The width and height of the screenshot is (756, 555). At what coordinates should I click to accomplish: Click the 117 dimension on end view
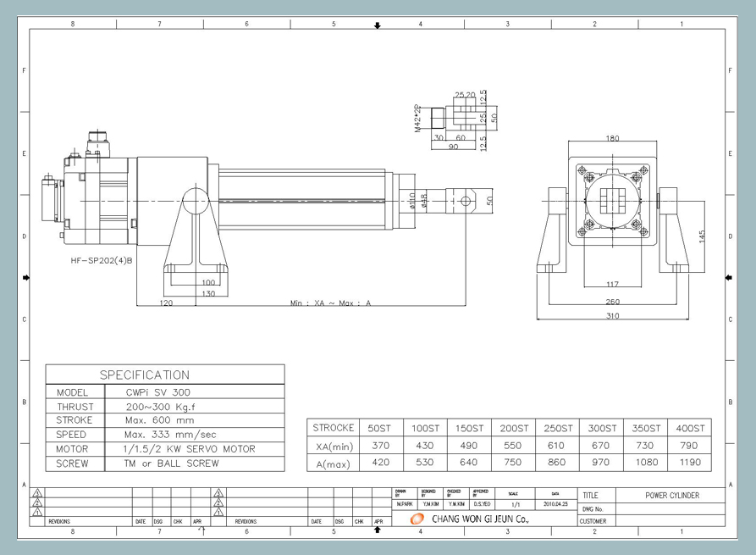[612, 284]
